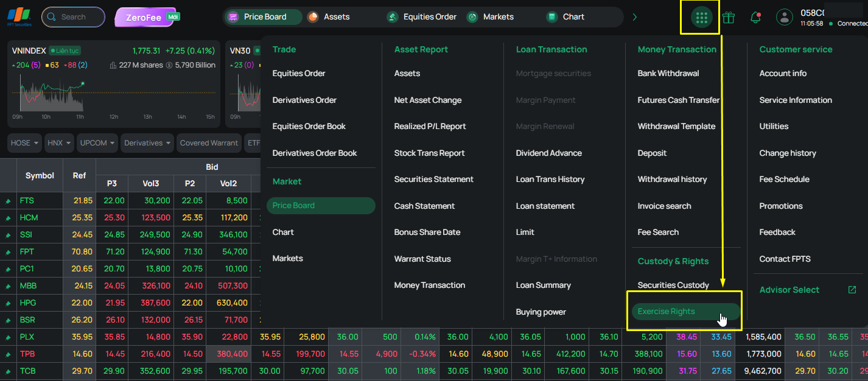Click into the Search input field
The height and width of the screenshot is (381, 868).
[x=73, y=17]
